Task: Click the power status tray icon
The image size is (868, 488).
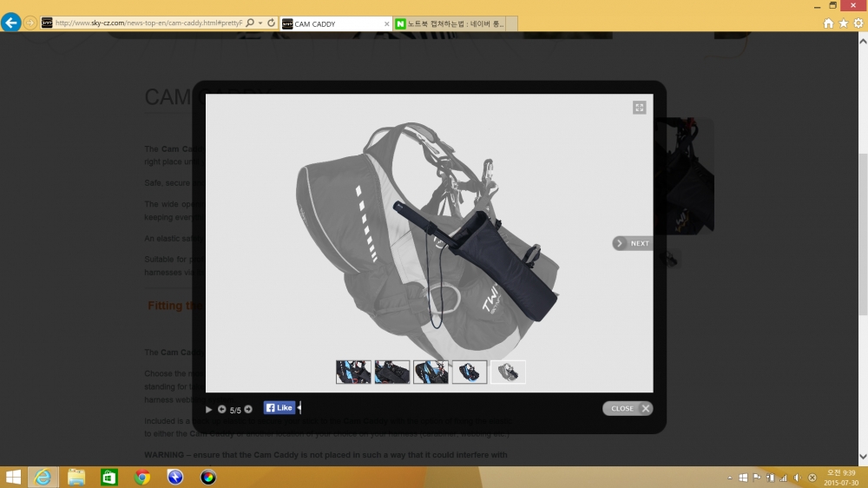Action: [x=770, y=478]
